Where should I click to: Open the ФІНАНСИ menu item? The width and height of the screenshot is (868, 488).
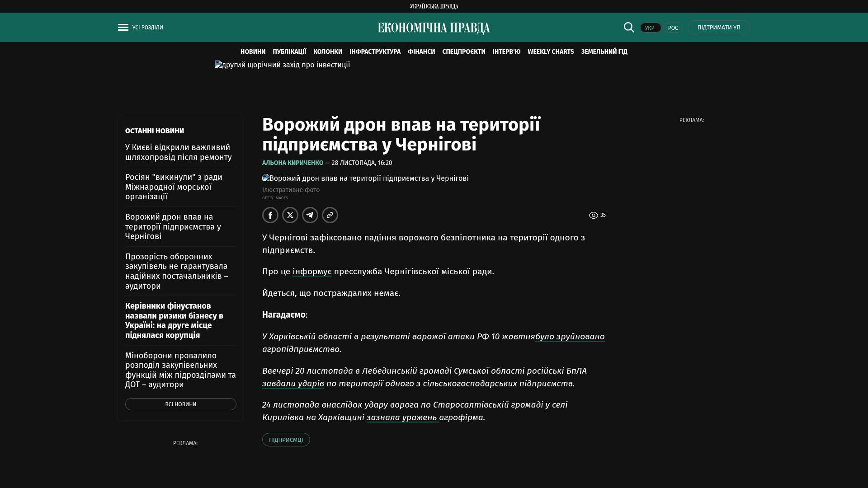click(421, 52)
